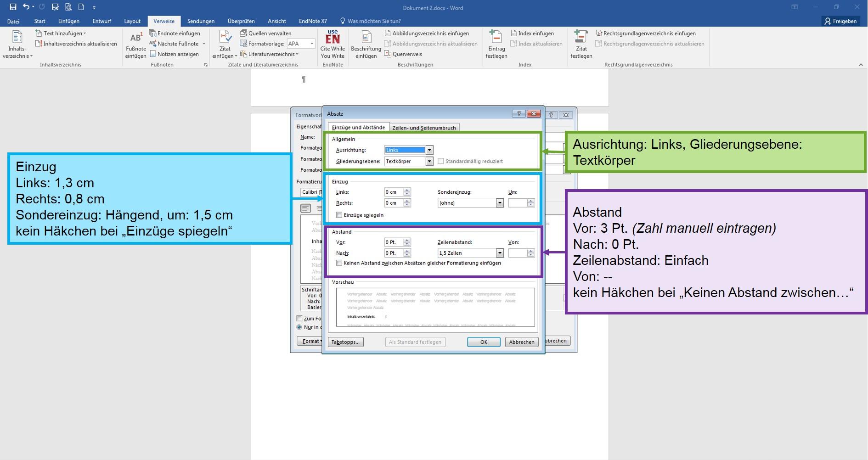Click the Vor spacing stepper arrows
Viewport: 868px width, 460px height.
pos(407,242)
